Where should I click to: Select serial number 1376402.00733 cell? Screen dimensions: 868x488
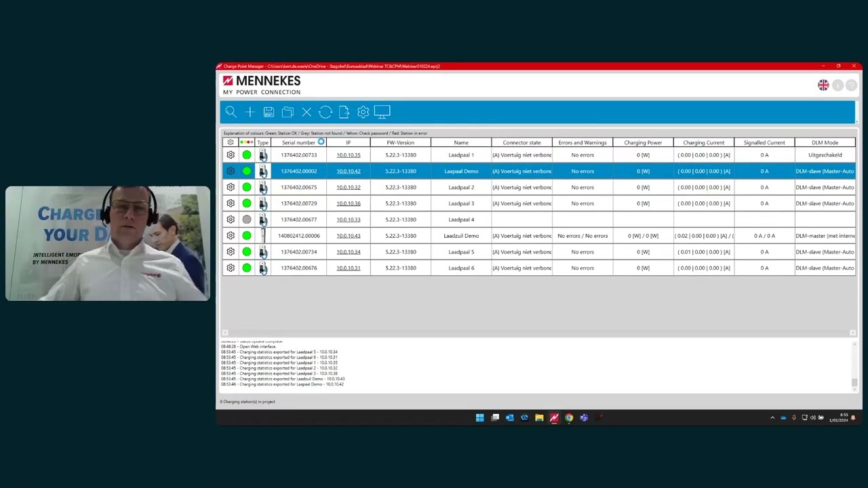tap(298, 155)
